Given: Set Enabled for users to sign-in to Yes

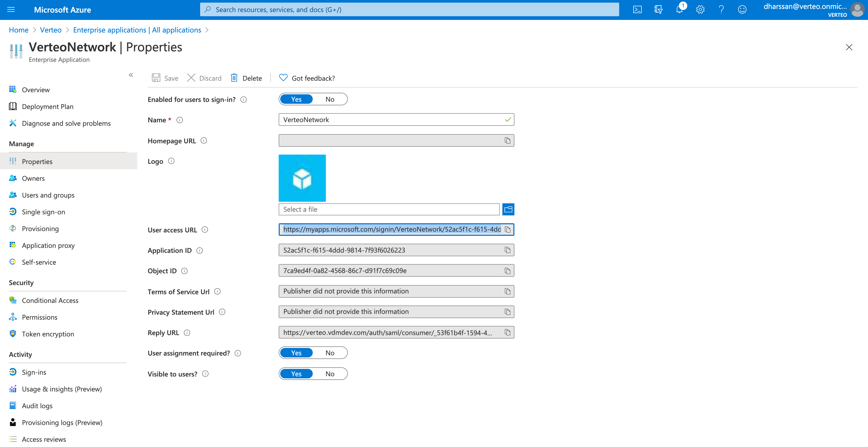Looking at the screenshot, I should [296, 99].
